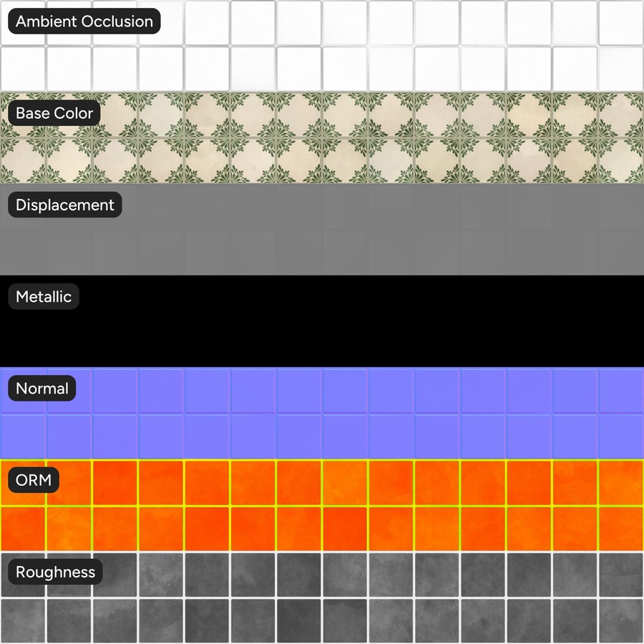Viewport: 644px width, 644px height.
Task: Open the Ambient Occlusion texture strip
Action: 322,46
